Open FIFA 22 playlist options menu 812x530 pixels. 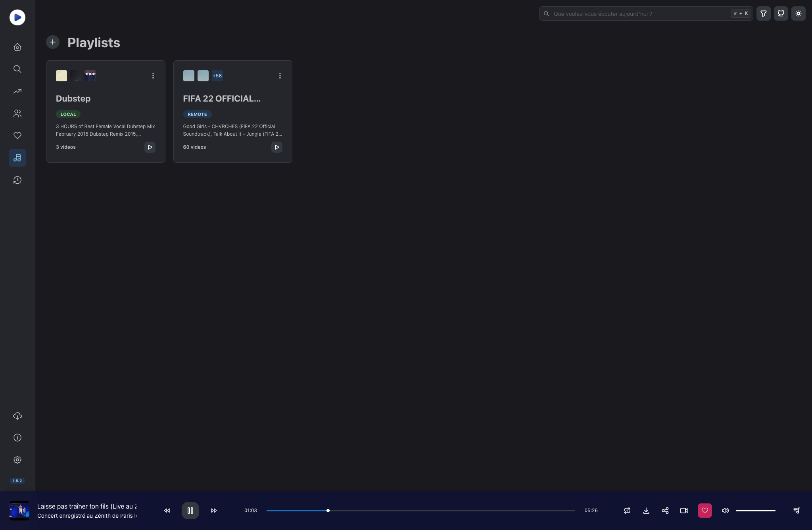pyautogui.click(x=280, y=76)
